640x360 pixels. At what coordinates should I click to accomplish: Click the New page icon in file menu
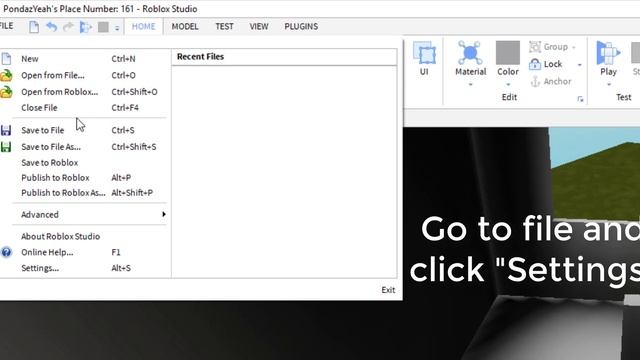point(6,59)
